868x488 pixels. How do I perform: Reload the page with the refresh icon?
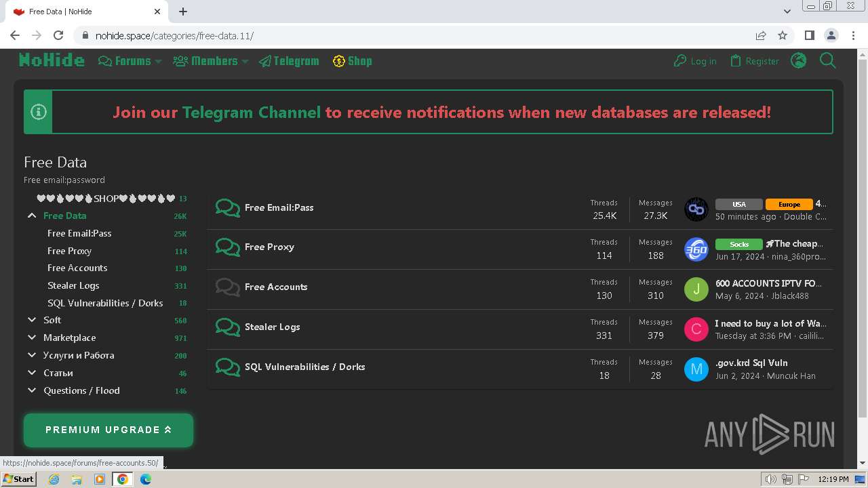tap(58, 35)
